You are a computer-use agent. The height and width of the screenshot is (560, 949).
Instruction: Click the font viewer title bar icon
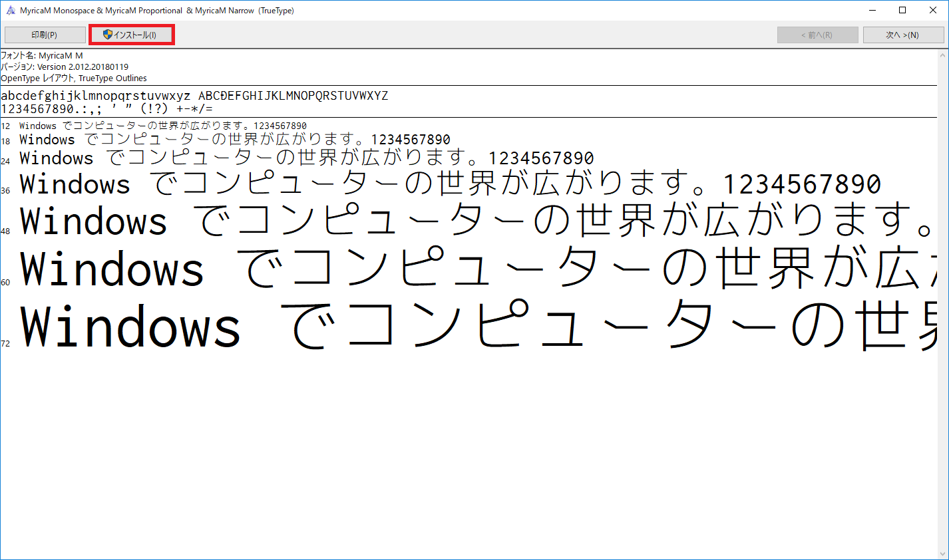(11, 10)
